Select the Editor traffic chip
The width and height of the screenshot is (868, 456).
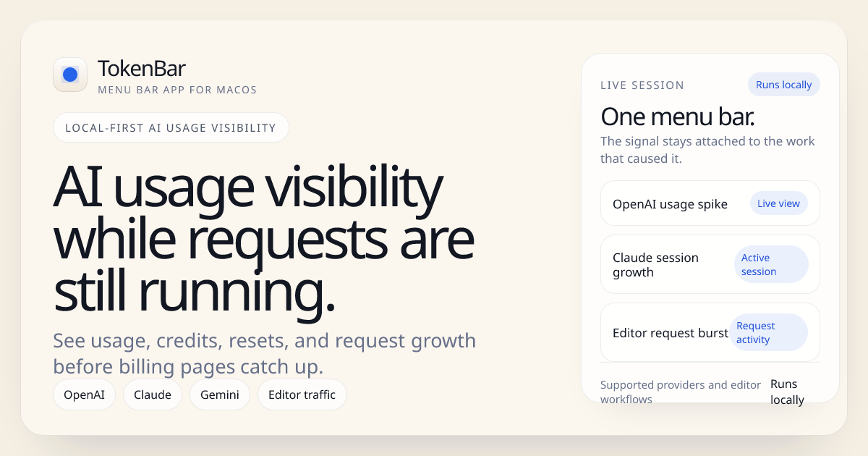pos(302,394)
